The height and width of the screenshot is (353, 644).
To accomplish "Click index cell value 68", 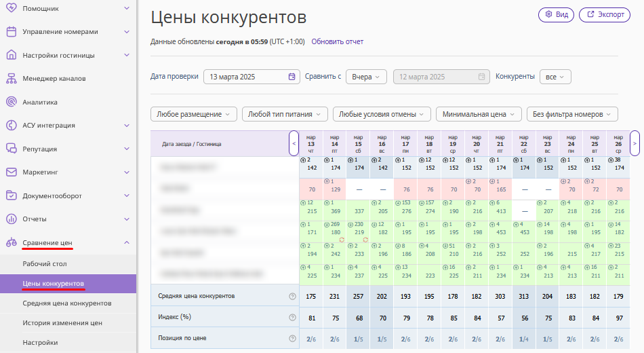I will coord(359,318).
